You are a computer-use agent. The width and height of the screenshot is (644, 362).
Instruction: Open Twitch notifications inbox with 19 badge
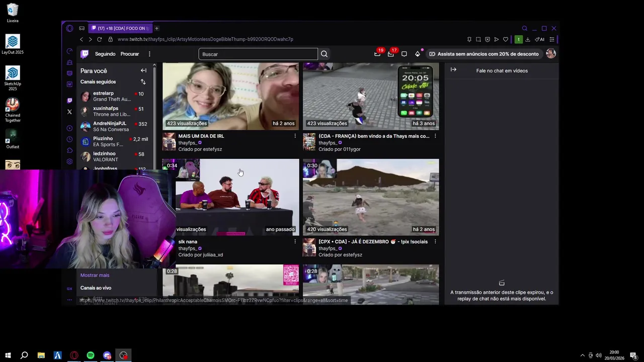[377, 54]
